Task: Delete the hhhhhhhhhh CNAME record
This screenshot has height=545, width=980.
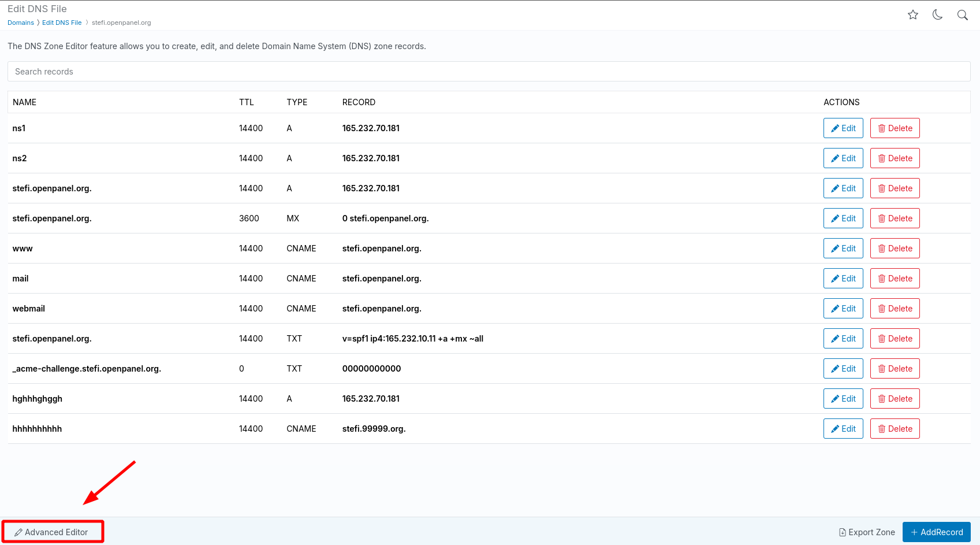Action: point(895,429)
